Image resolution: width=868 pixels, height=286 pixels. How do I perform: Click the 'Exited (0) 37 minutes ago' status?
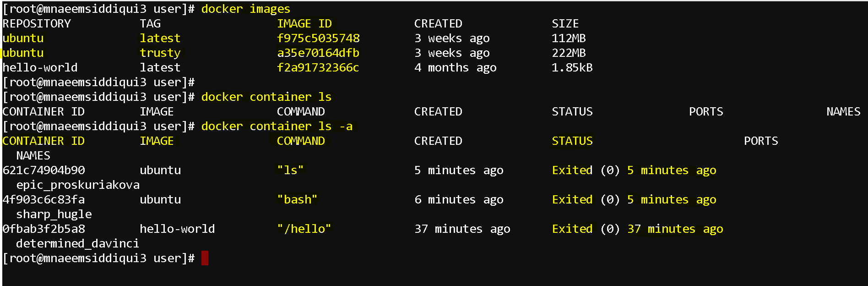[x=638, y=229]
